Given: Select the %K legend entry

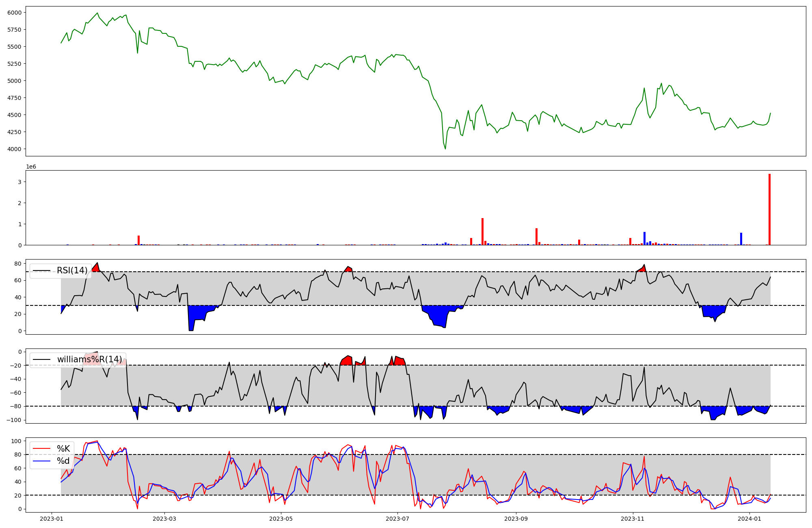Looking at the screenshot, I should pos(63,449).
